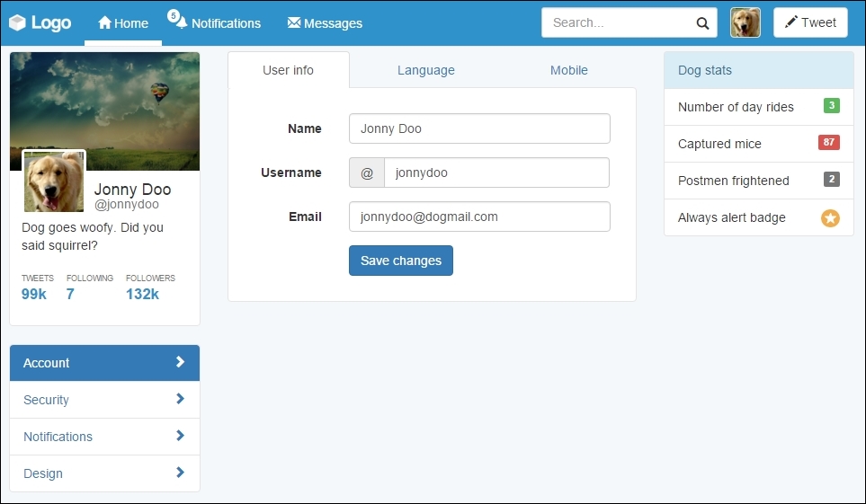Viewport: 866px width, 504px height.
Task: Expand Notifications chevron in sidebar
Action: [180, 436]
